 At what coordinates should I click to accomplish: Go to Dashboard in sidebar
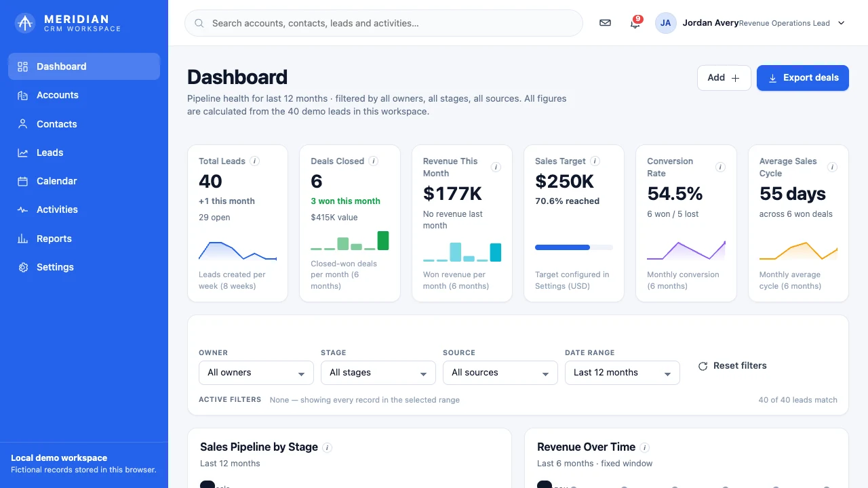point(84,66)
